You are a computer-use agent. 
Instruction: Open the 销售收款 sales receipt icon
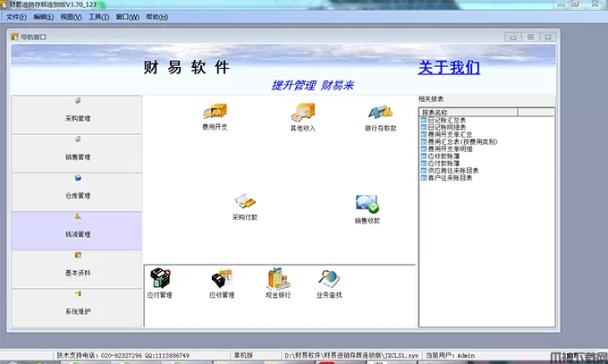pyautogui.click(x=367, y=205)
